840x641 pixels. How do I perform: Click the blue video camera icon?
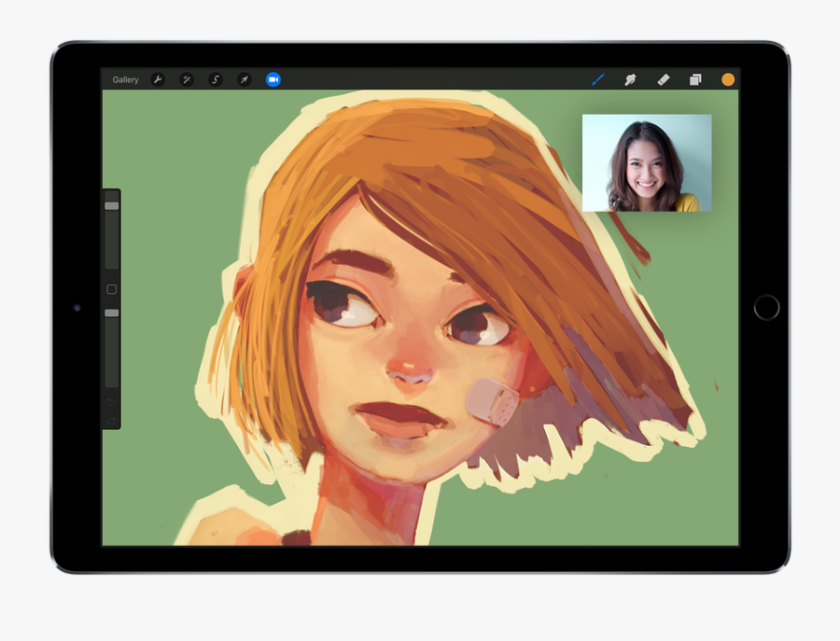(273, 80)
